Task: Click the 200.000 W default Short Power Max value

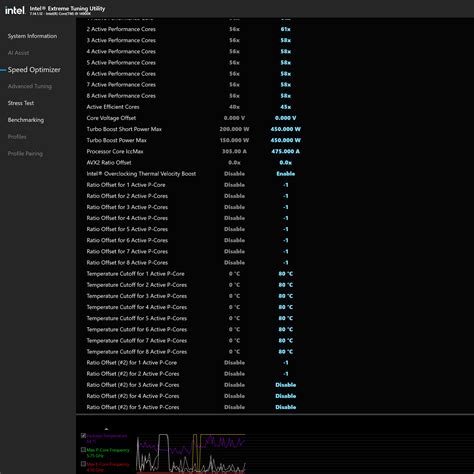Action: click(x=234, y=129)
